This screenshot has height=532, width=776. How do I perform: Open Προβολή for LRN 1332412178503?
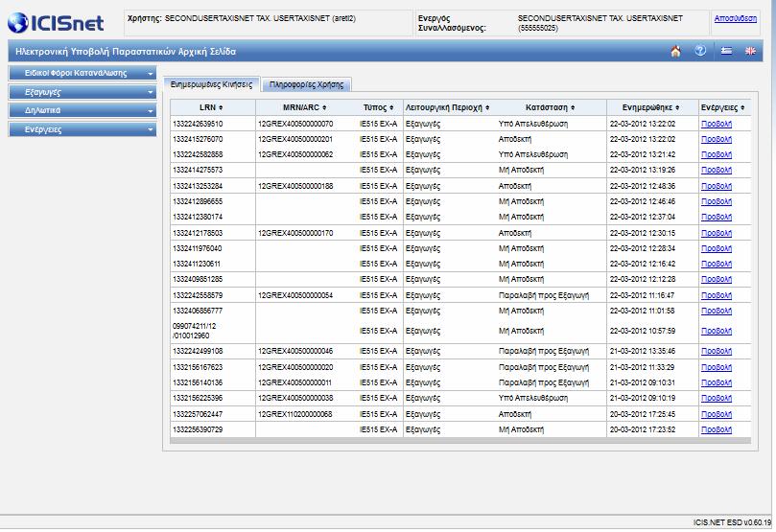(717, 233)
